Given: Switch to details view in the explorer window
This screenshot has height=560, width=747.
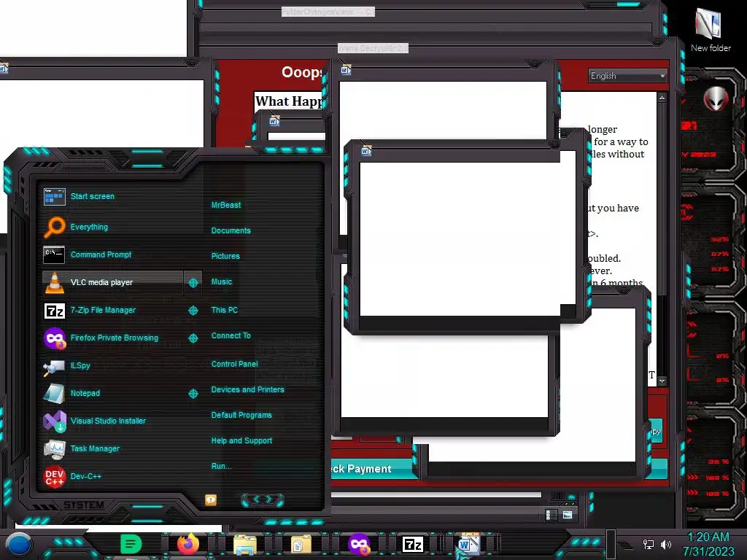Looking at the screenshot, I should point(551,515).
